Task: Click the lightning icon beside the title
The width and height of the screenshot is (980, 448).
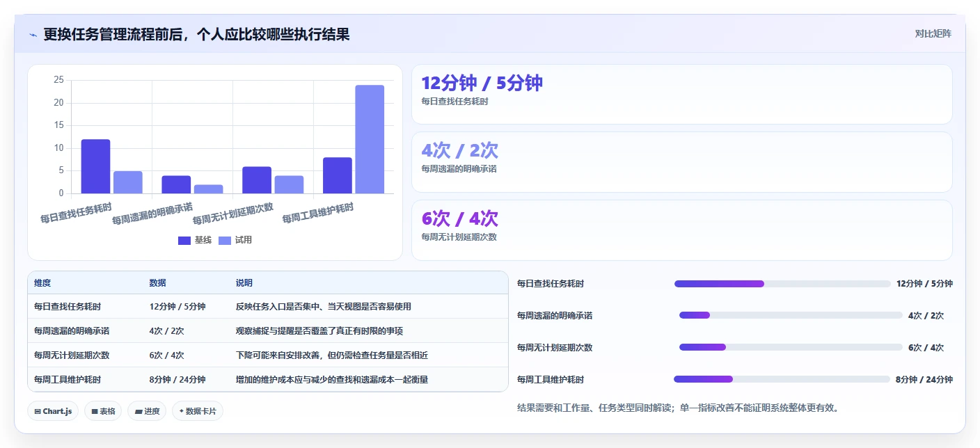Action: [33, 34]
